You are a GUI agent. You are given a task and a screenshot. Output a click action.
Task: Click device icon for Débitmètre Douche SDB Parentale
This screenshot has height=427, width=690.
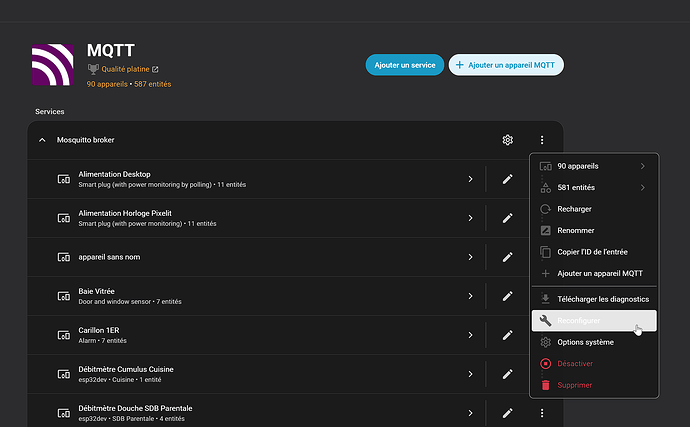[64, 413]
